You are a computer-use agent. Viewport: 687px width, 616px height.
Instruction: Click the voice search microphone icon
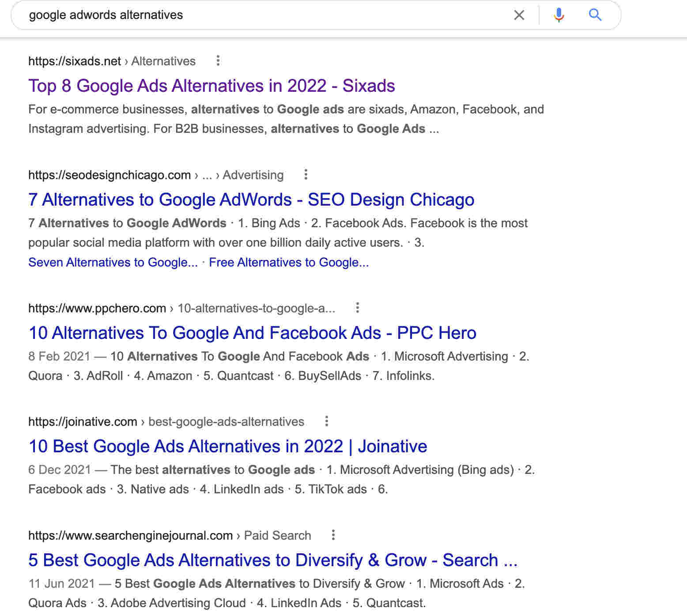pos(559,15)
